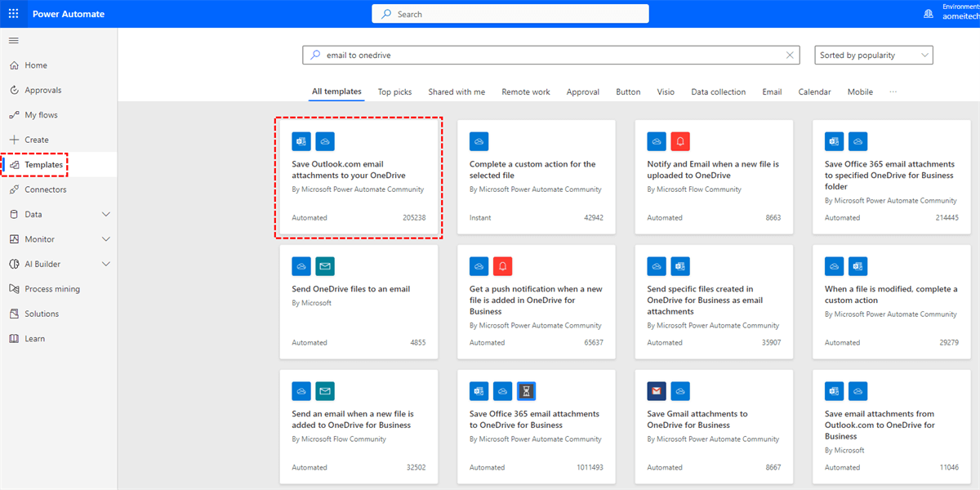The image size is (980, 490).
Task: Open 'Notify and Email when a new file is uploaded' template
Action: click(714, 177)
